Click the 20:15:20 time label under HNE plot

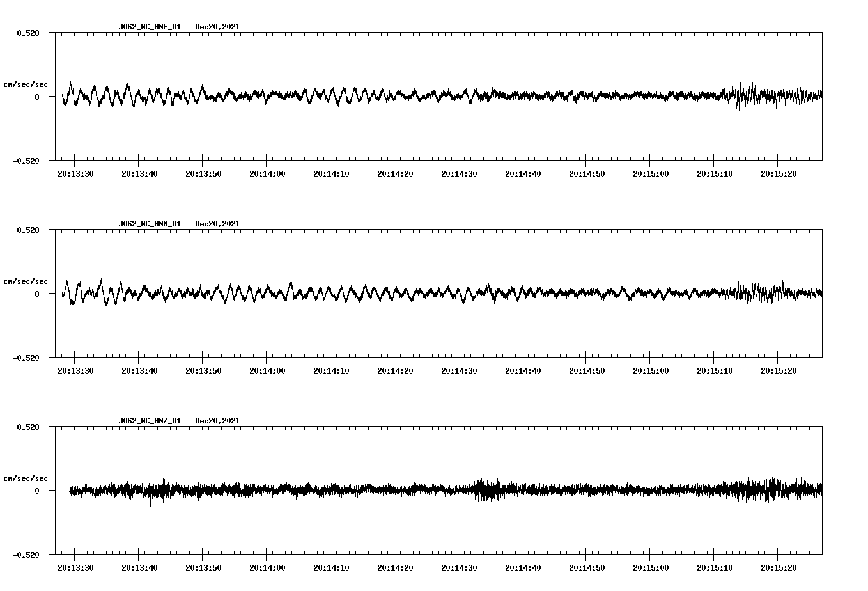click(x=779, y=173)
